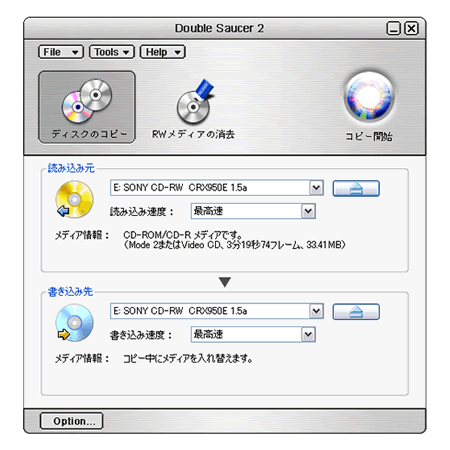Click the コピー開始 start copy orb
Screen dimensions: 450x450
369,106
